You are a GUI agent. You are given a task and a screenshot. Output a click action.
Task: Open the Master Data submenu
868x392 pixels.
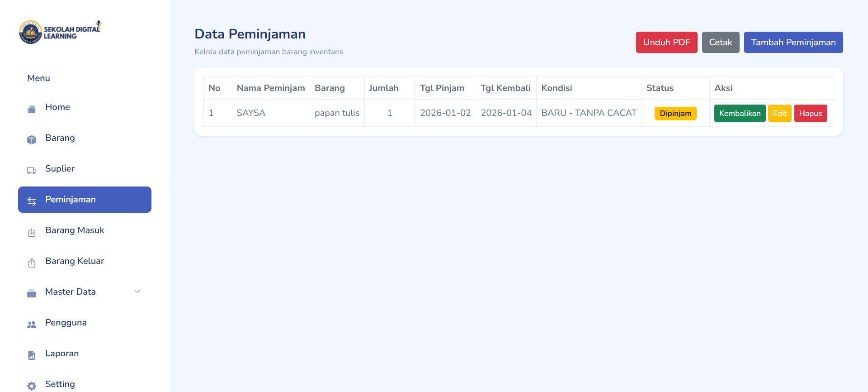point(71,292)
